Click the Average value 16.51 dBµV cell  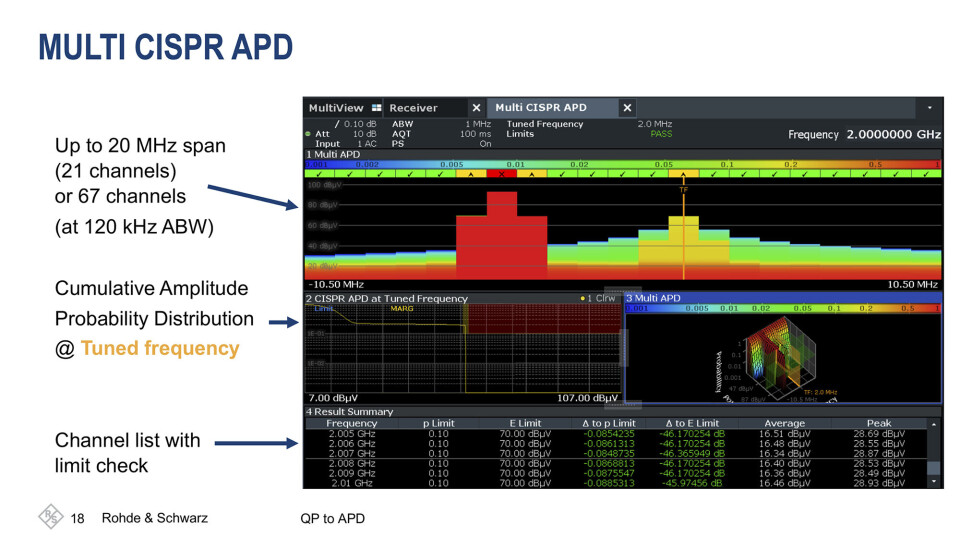784,433
